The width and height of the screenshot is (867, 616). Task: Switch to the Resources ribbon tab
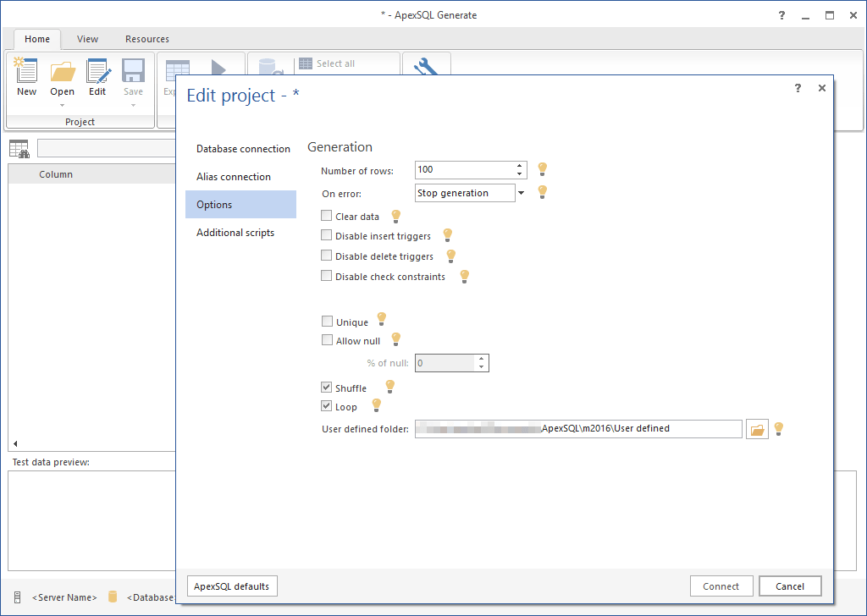(x=147, y=39)
